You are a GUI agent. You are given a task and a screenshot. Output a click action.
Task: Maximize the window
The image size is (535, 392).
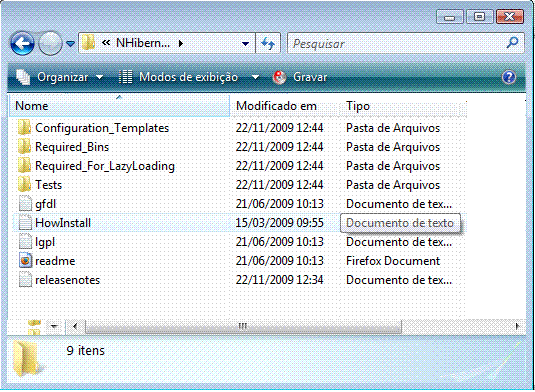click(x=479, y=16)
